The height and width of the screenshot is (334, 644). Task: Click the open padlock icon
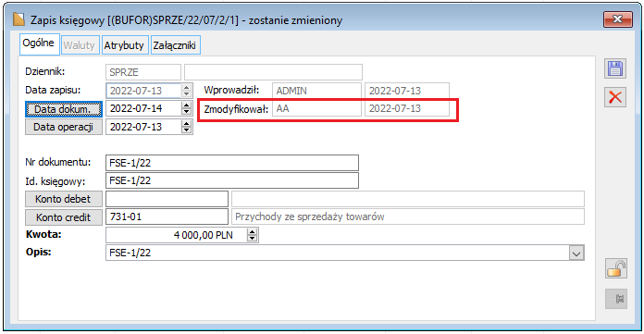click(x=615, y=268)
